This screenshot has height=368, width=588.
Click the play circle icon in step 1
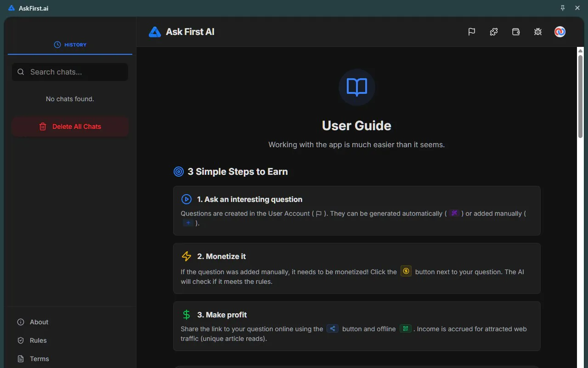point(186,199)
